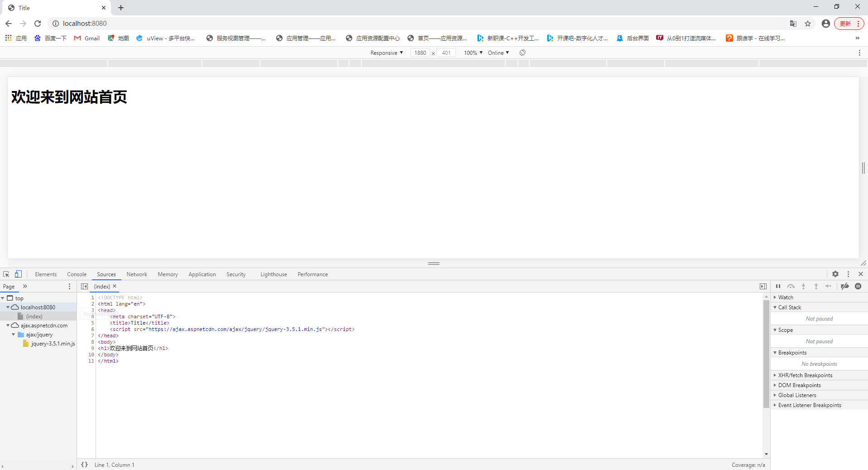Switch to the Performance tab
The width and height of the screenshot is (868, 470).
coord(312,274)
